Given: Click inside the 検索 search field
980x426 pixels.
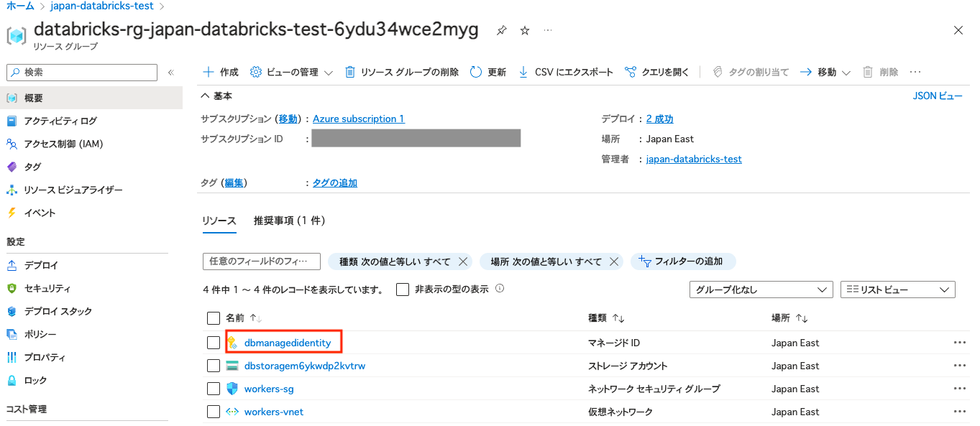Looking at the screenshot, I should point(81,73).
